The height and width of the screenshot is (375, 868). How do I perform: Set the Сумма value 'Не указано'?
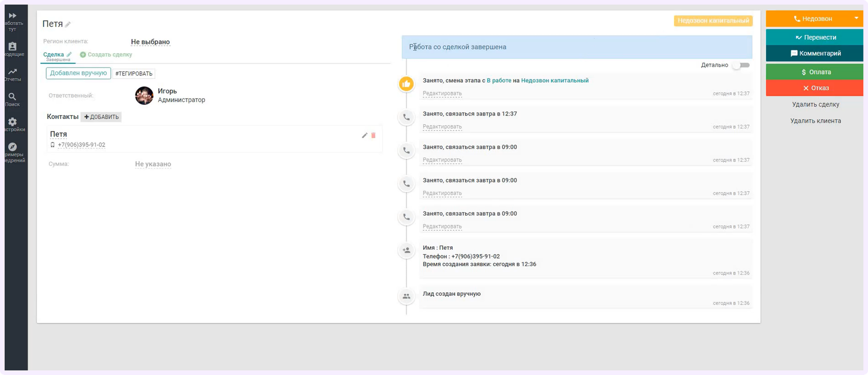click(153, 164)
